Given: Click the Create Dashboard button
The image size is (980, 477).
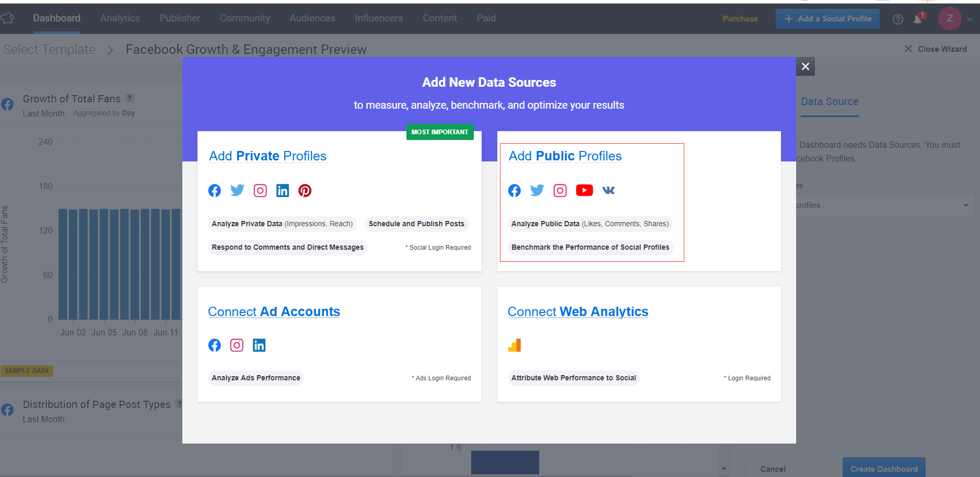Looking at the screenshot, I should (x=884, y=469).
